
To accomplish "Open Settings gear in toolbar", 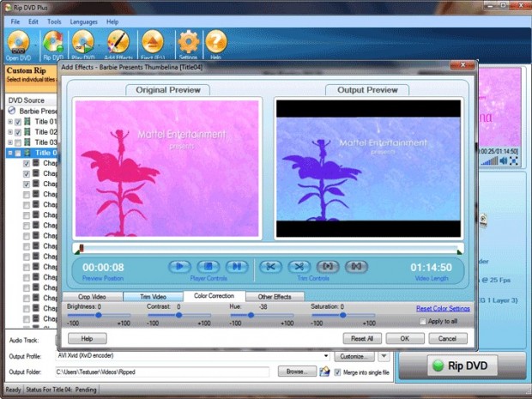I will click(x=189, y=44).
